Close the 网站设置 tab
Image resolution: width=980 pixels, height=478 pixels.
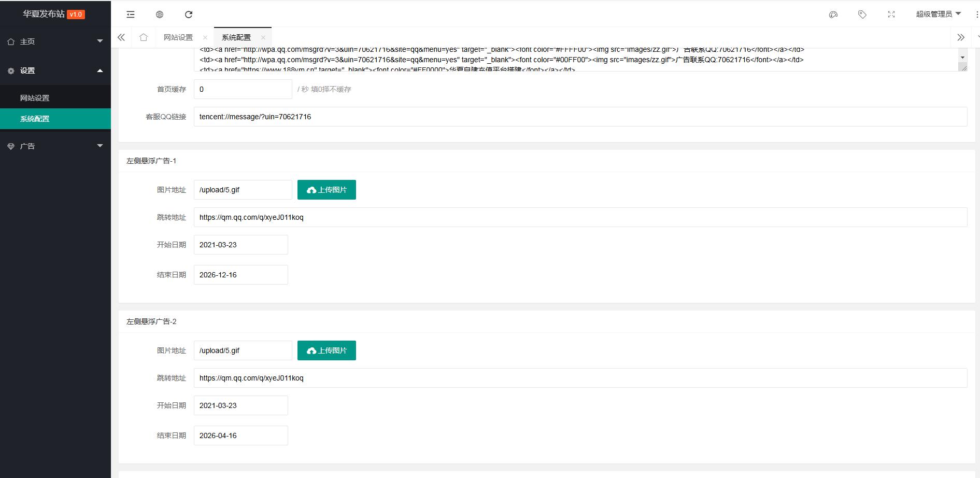[205, 37]
